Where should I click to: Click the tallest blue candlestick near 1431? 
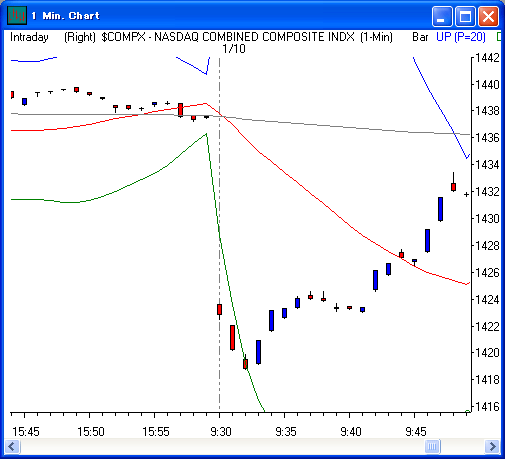[x=440, y=209]
